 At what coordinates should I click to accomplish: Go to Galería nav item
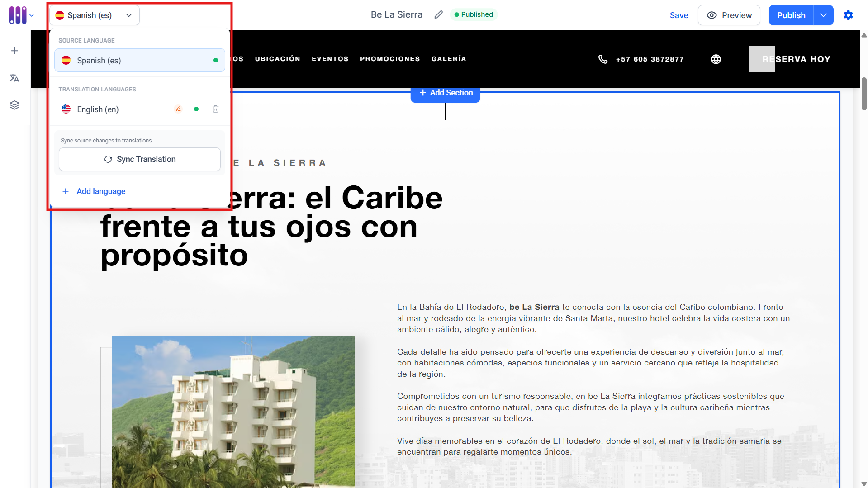(448, 59)
